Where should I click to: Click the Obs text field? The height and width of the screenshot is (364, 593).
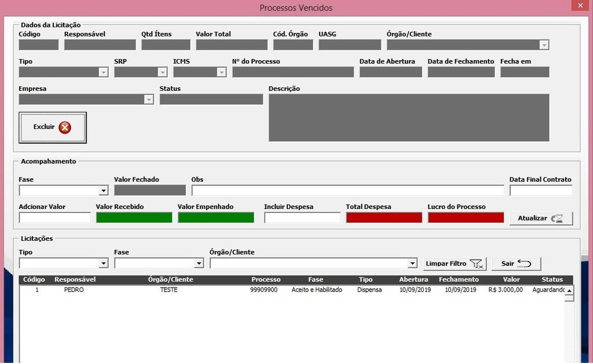click(347, 190)
